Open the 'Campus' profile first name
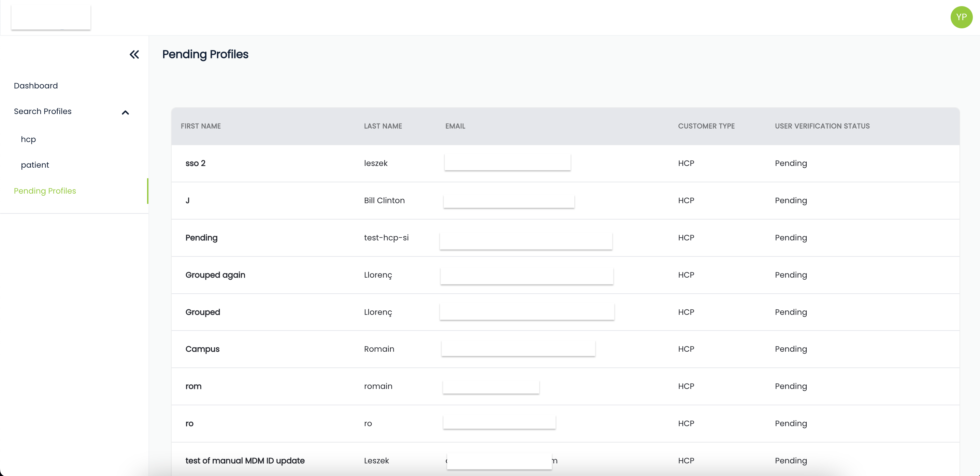 (202, 349)
